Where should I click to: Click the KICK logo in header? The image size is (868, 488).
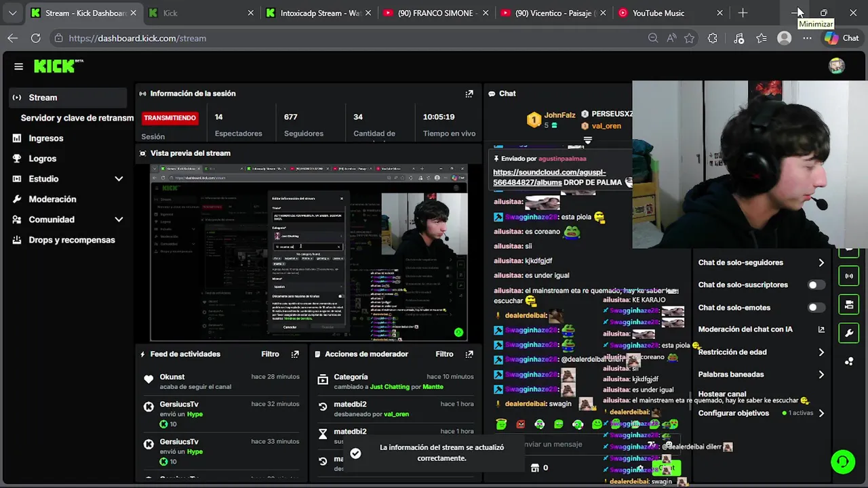point(58,66)
